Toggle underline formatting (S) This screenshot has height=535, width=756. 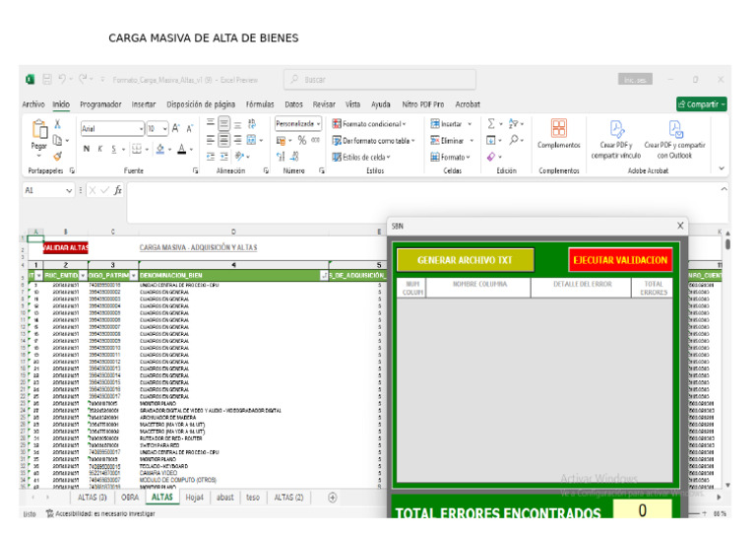[x=113, y=150]
